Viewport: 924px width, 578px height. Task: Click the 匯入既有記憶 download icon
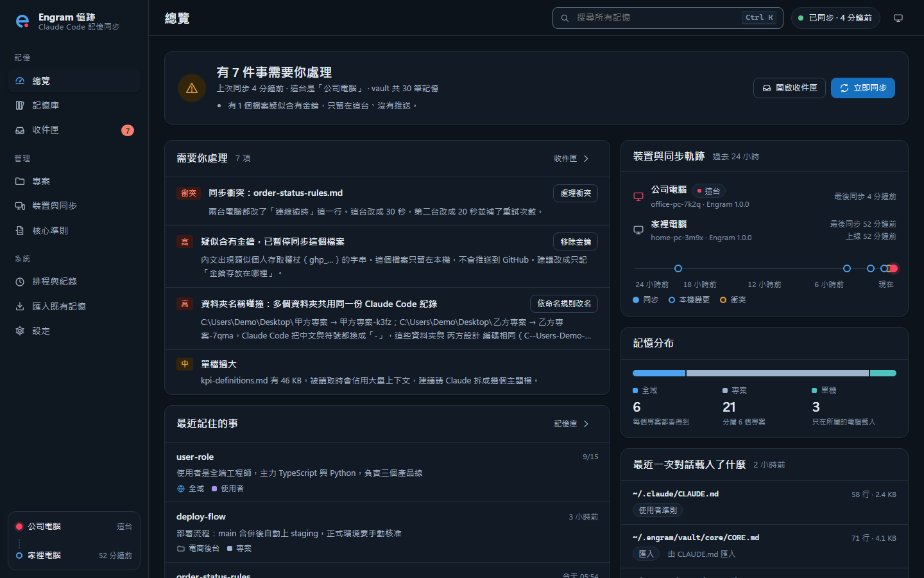coord(20,306)
